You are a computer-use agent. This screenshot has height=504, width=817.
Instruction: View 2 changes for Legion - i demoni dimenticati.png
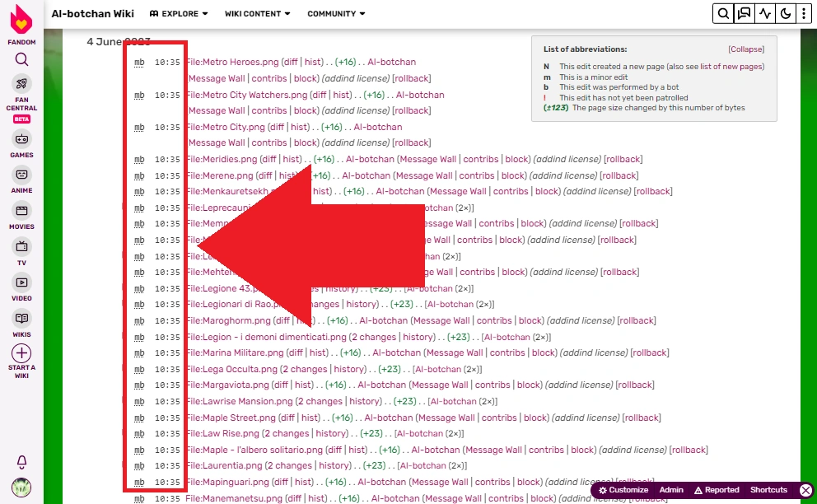click(x=374, y=337)
